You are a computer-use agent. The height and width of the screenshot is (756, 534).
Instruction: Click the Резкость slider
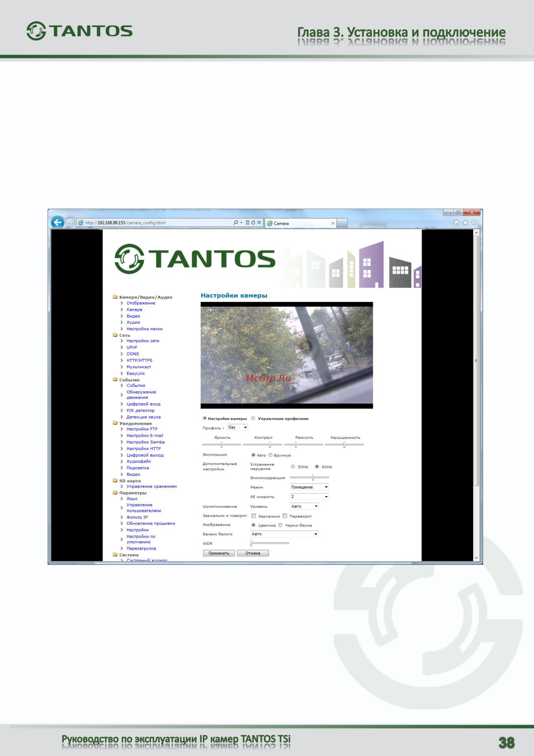303,445
